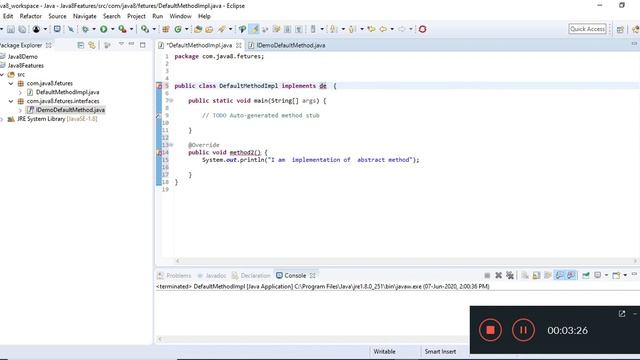Screen dimensions: 640x360
Task: Click the Forward navigation arrow icon
Action: pos(402,29)
